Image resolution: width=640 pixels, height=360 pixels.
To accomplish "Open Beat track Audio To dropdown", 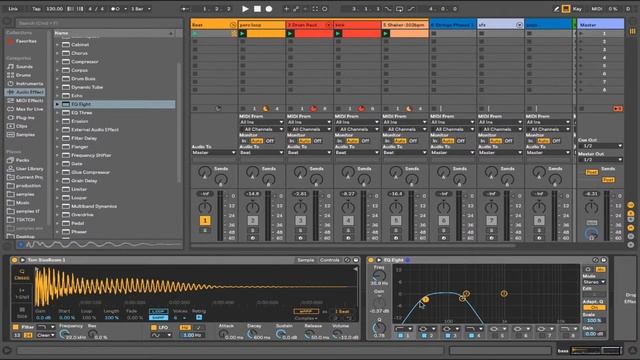I will pos(214,153).
